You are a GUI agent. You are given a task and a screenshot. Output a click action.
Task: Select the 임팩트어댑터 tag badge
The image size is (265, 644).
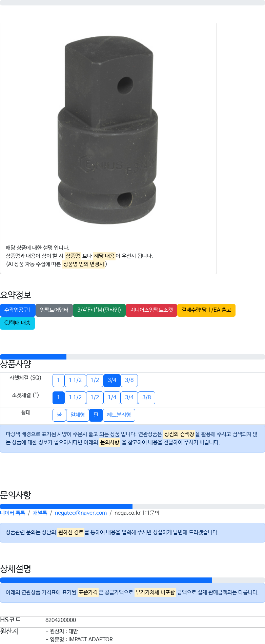coord(54,310)
